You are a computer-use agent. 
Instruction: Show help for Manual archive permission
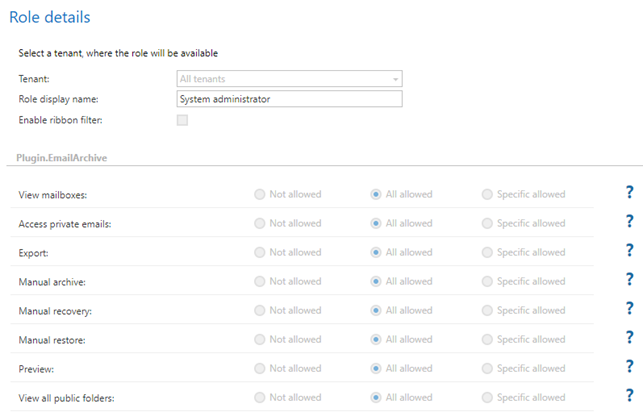coord(629,280)
